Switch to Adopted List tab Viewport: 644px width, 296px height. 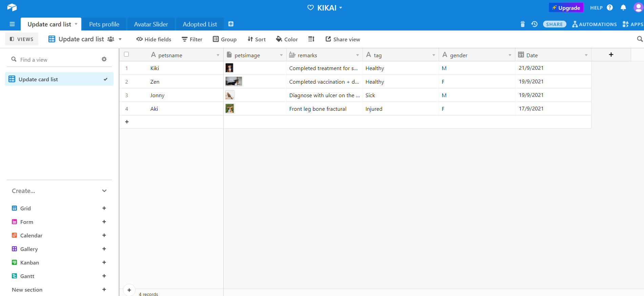click(200, 24)
